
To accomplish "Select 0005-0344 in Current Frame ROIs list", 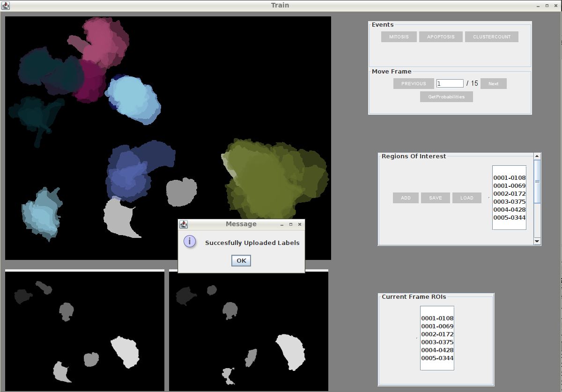I will 437,358.
